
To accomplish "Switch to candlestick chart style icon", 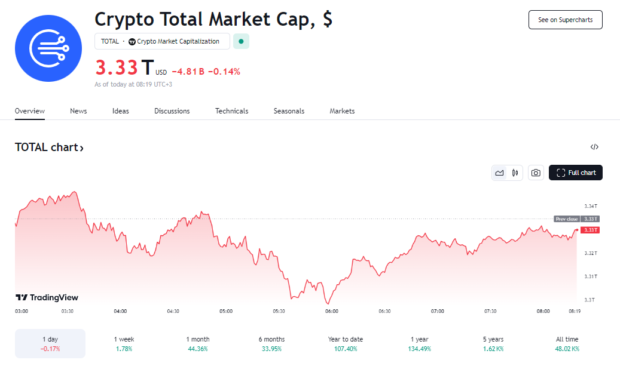I will 515,173.
